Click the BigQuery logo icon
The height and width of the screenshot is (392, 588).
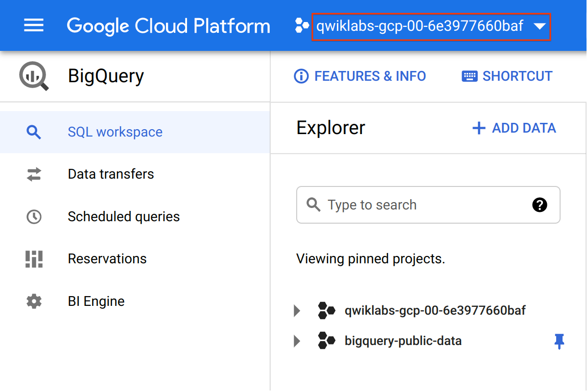pyautogui.click(x=34, y=76)
